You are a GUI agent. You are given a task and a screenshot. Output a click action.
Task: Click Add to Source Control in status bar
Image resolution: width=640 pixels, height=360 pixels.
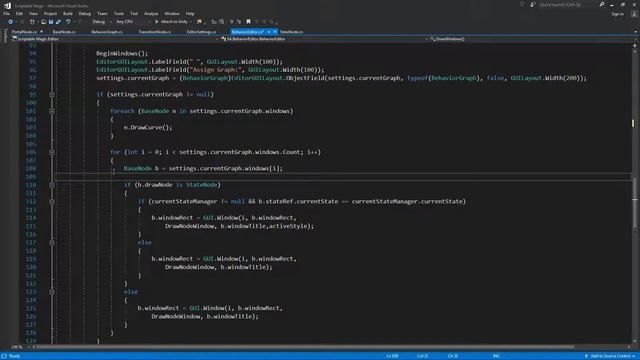coord(610,356)
